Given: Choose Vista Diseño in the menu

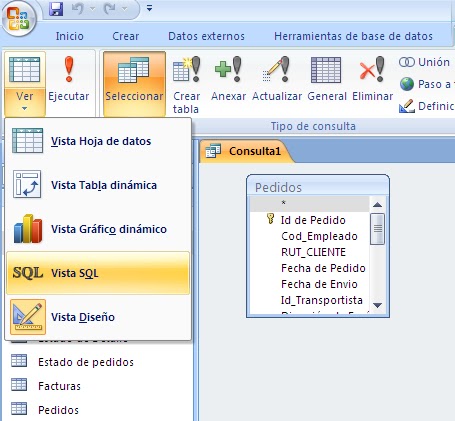Looking at the screenshot, I should [98, 317].
